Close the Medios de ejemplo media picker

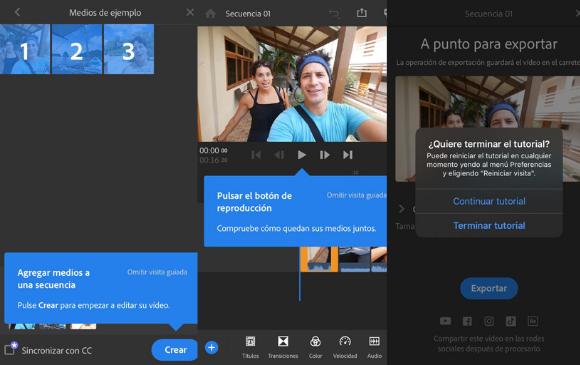[190, 13]
